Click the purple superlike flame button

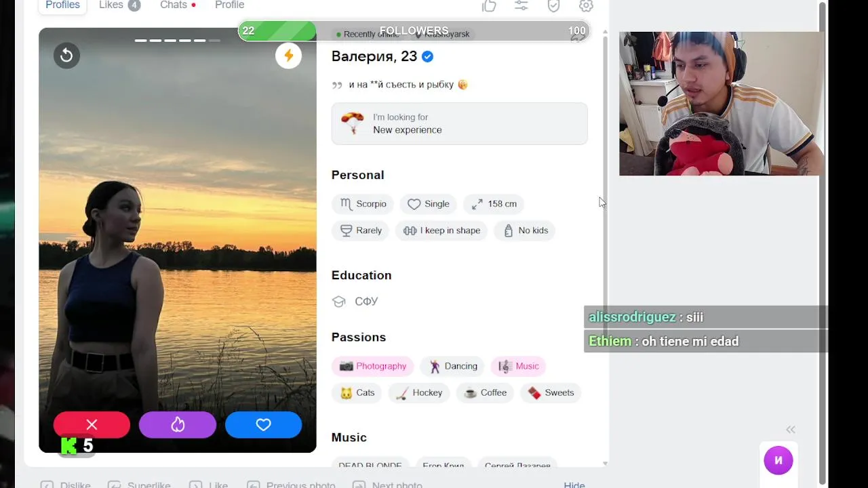[x=178, y=424]
